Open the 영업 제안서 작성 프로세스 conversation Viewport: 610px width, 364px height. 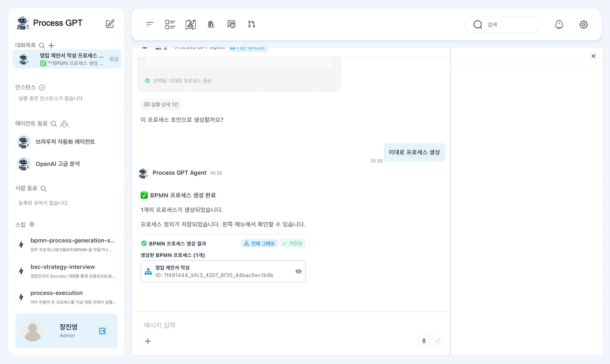pyautogui.click(x=67, y=59)
